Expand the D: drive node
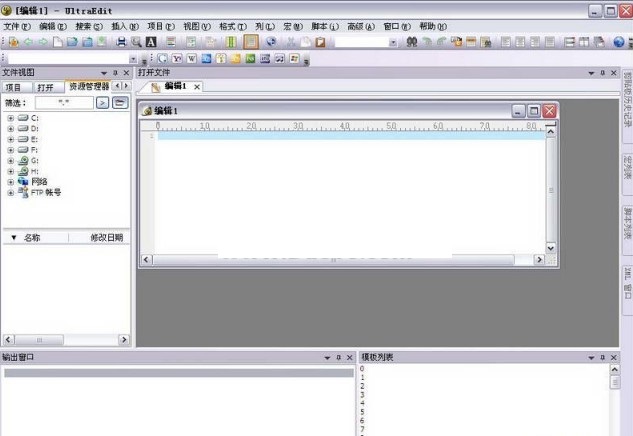 10,128
